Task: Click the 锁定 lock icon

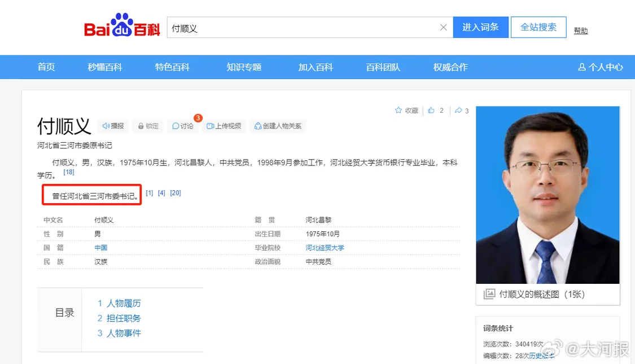Action: pyautogui.click(x=142, y=126)
